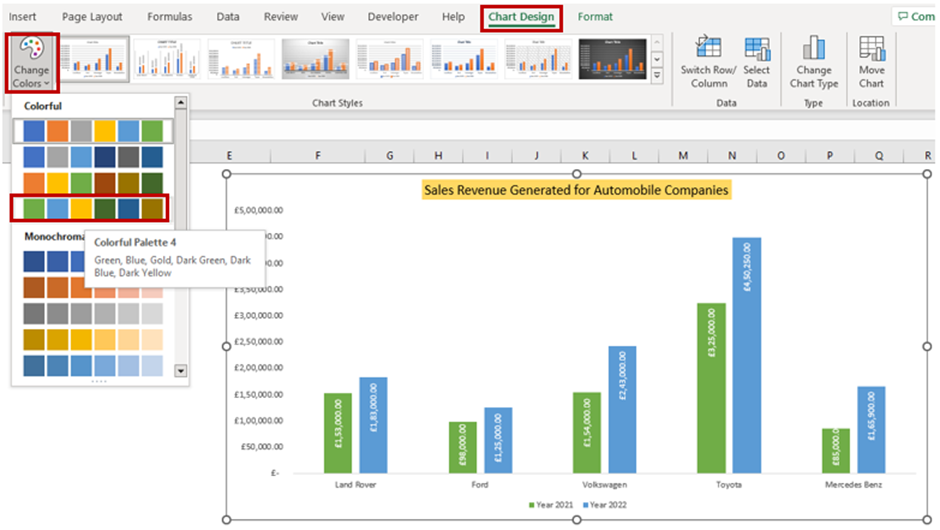Apply the third chart style thumbnail
Viewport: 940px width, 530px height.
tap(241, 59)
